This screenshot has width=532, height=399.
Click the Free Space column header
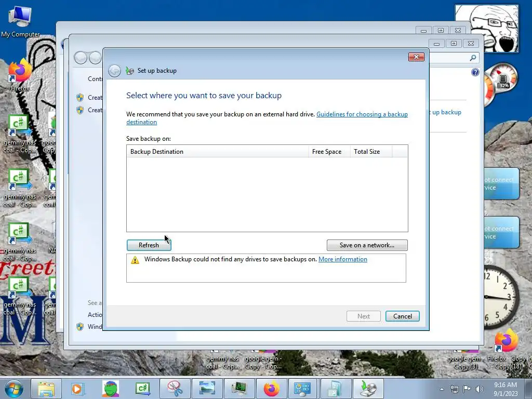(329, 152)
